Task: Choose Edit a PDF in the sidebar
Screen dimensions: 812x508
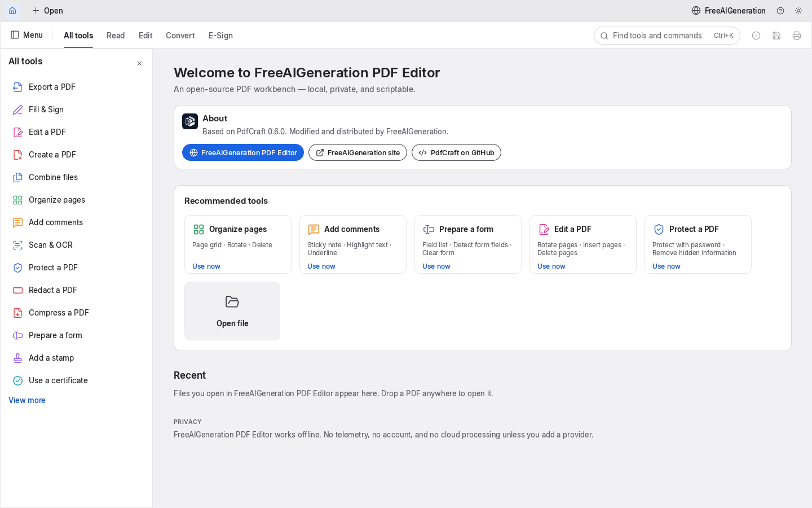Action: pyautogui.click(x=76, y=132)
